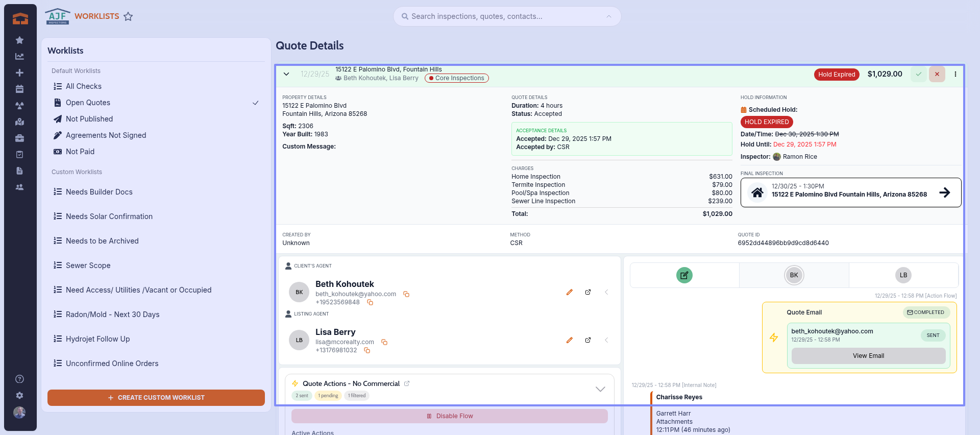Click the View Email button
The height and width of the screenshot is (435, 980).
click(868, 356)
